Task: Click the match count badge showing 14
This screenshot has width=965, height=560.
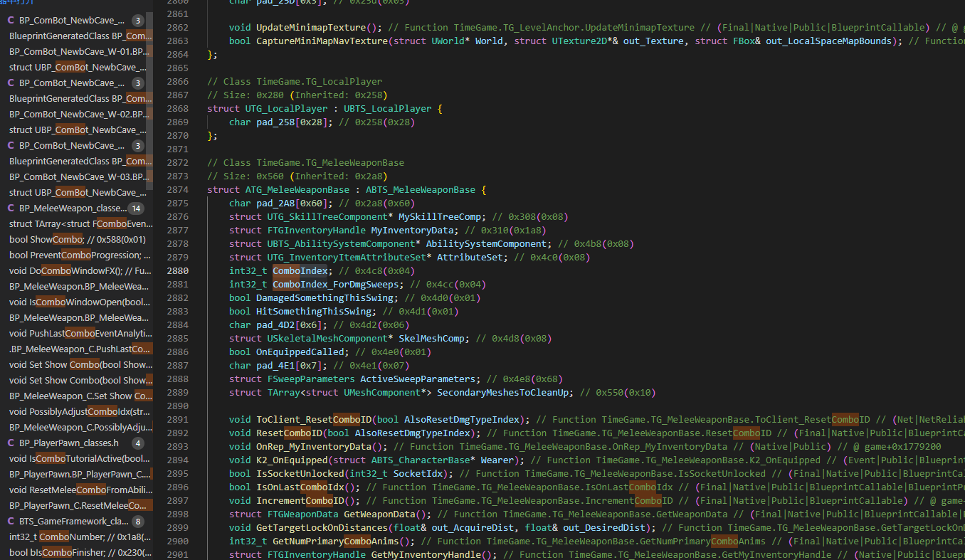Action: pyautogui.click(x=135, y=208)
